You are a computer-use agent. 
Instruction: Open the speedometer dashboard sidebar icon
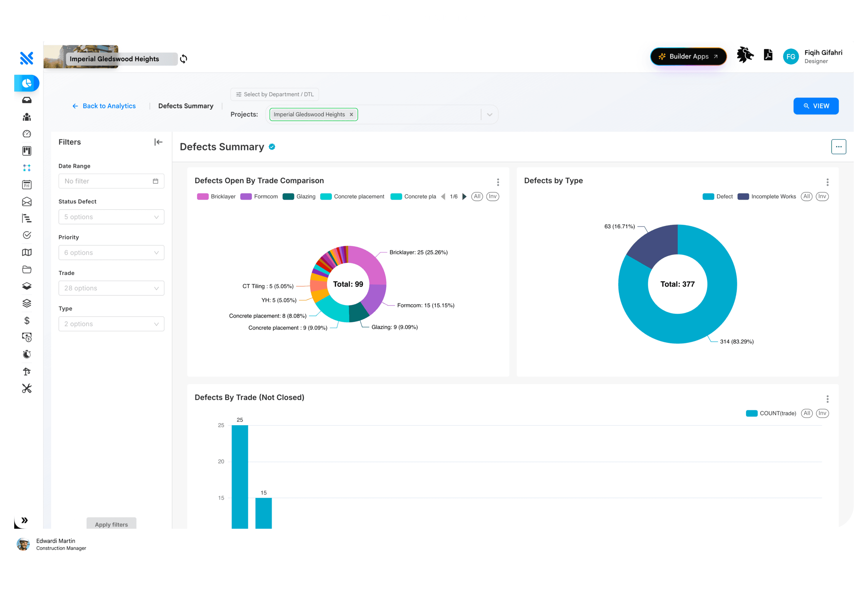tap(27, 134)
